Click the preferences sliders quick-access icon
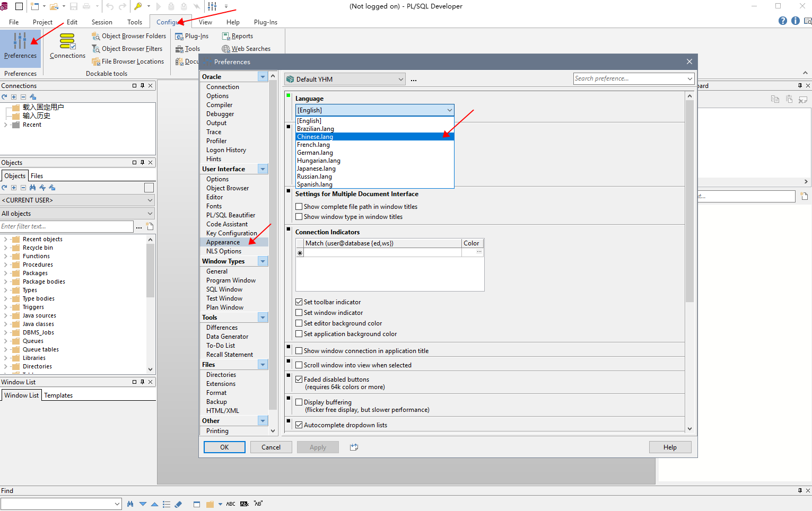Screen dimensions: 812x511 click(212, 6)
